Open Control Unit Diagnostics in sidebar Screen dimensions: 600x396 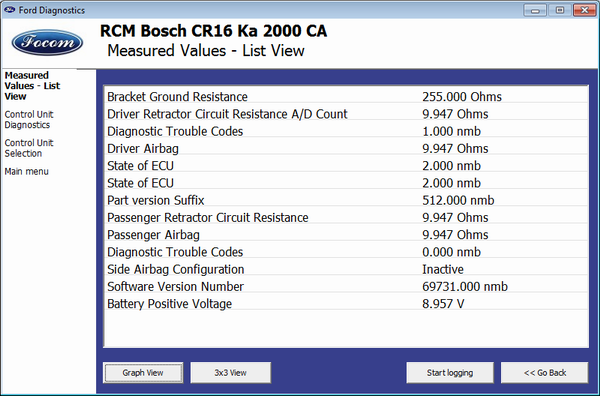point(29,120)
